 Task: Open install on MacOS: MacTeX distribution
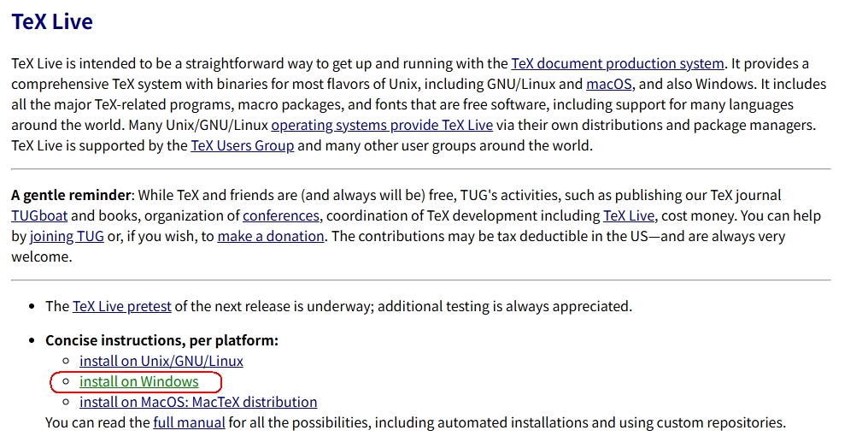(198, 402)
